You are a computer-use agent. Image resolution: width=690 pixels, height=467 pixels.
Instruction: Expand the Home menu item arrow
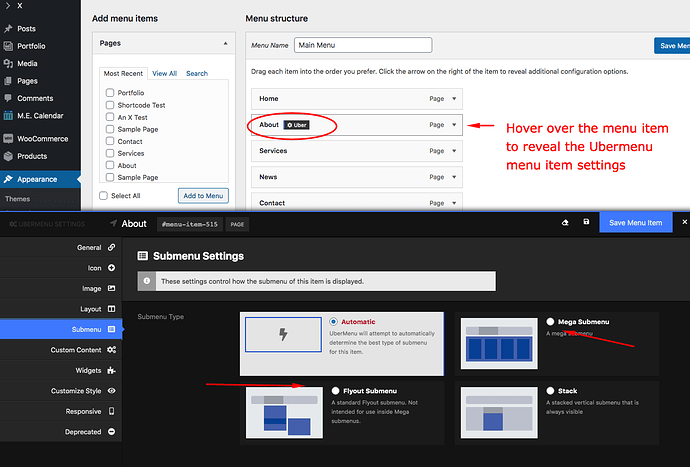pyautogui.click(x=454, y=99)
